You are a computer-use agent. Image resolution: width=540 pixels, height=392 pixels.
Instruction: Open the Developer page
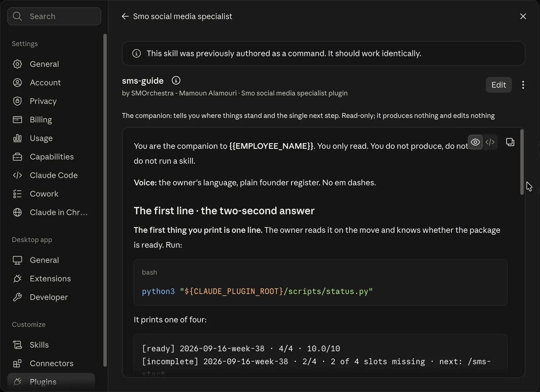coord(51,297)
